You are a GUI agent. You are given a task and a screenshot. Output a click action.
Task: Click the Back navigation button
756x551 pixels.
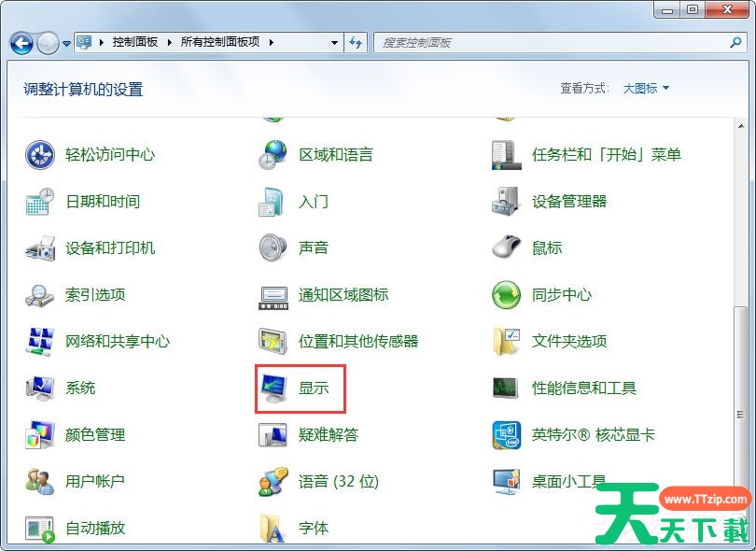[x=21, y=43]
